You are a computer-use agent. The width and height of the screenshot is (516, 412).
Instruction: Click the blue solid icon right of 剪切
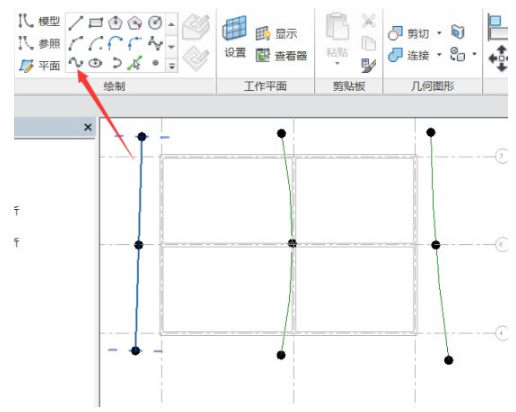(458, 32)
